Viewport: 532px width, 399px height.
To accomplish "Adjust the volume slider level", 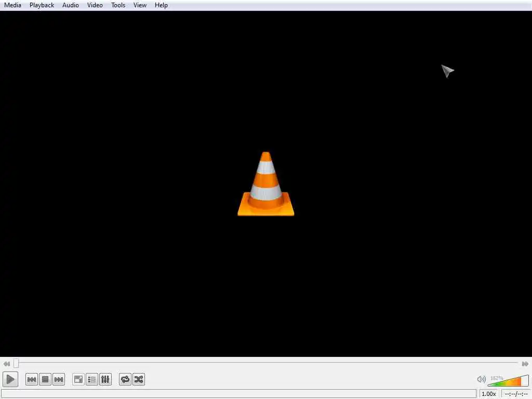I will pos(508,381).
